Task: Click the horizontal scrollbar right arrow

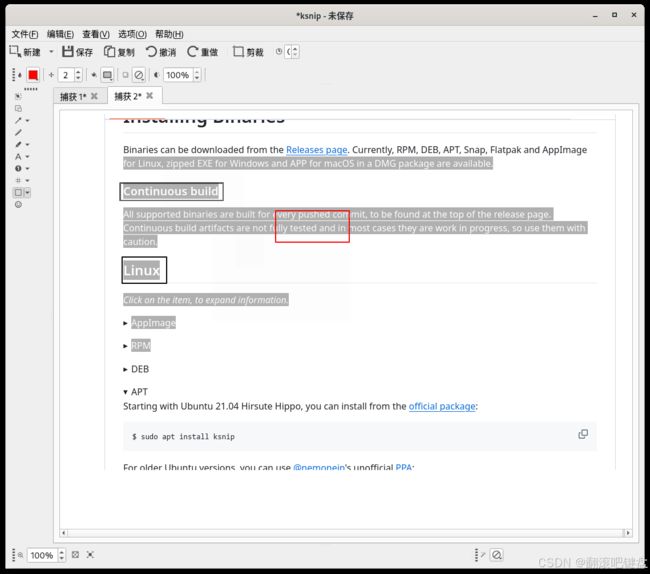Action: click(x=628, y=533)
